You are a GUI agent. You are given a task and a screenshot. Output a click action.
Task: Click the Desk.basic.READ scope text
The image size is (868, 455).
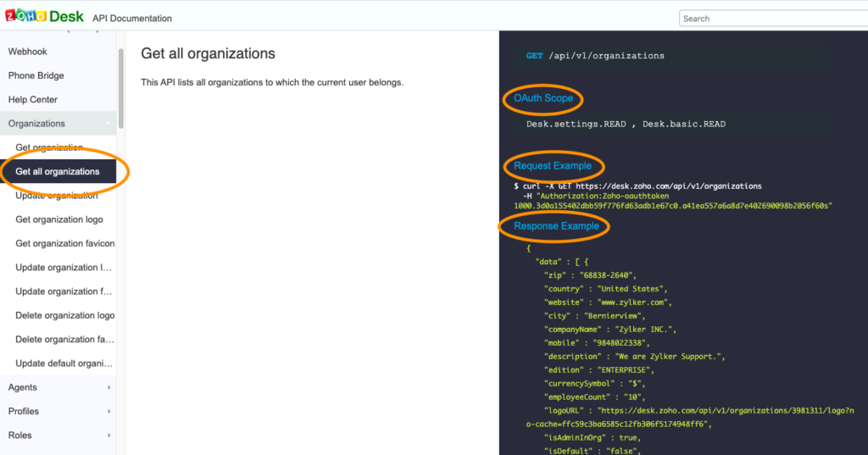(x=684, y=124)
